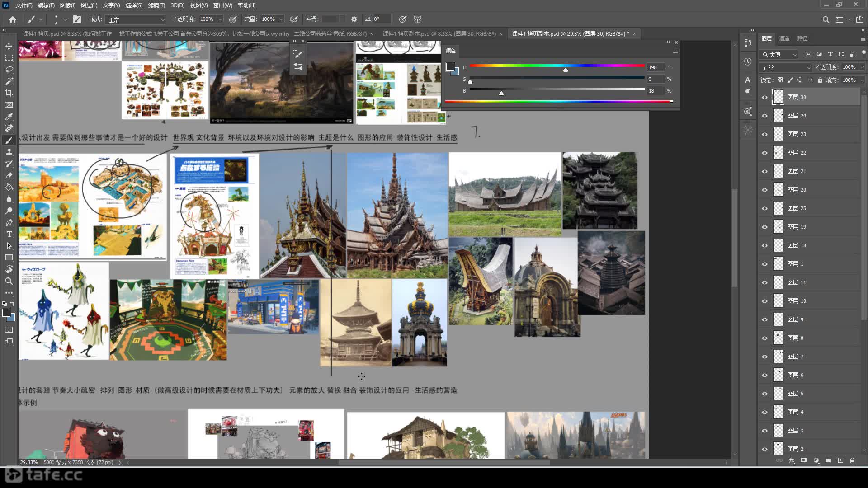Image resolution: width=868 pixels, height=488 pixels.
Task: Select the Eraser tool
Action: [x=9, y=175]
